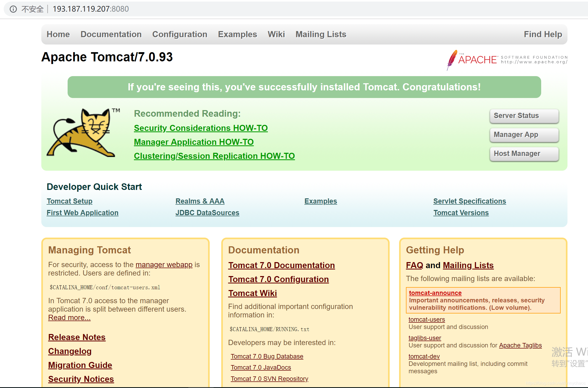
Task: Open Find Help in the top navigation
Action: 543,34
